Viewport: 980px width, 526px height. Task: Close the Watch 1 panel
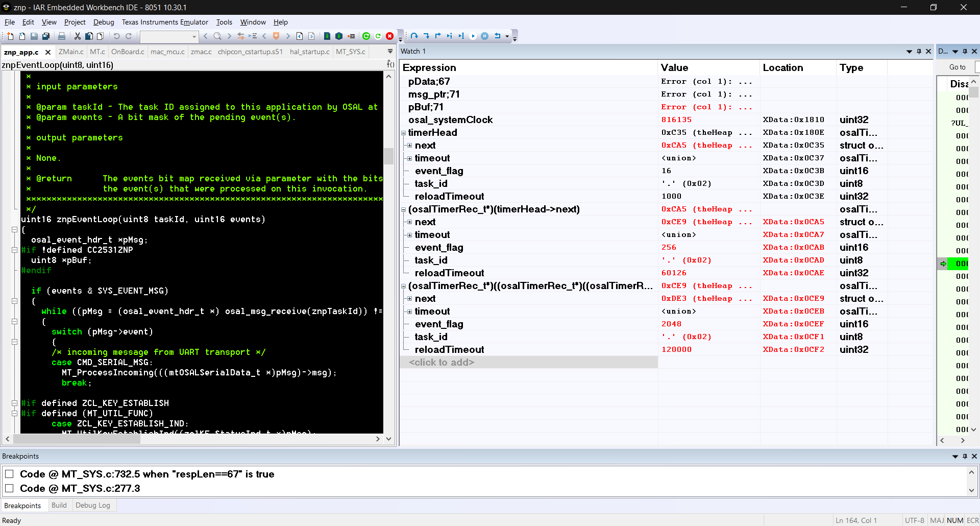pyautogui.click(x=928, y=51)
